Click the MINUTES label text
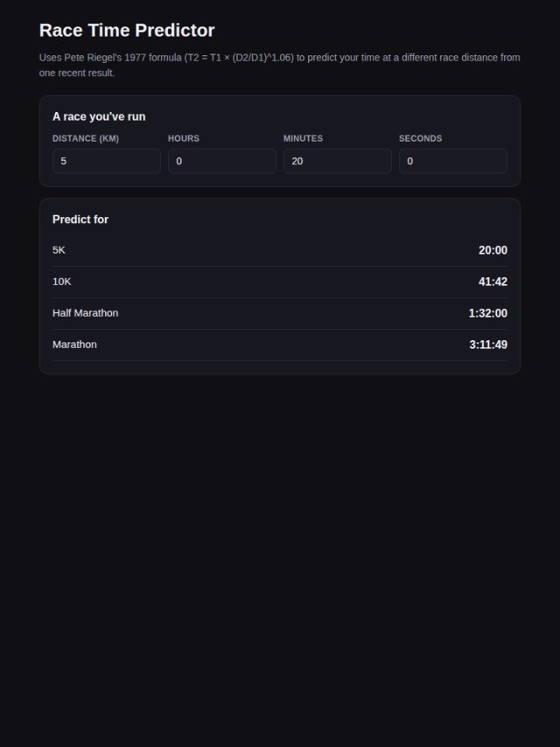560x747 pixels. click(x=303, y=138)
